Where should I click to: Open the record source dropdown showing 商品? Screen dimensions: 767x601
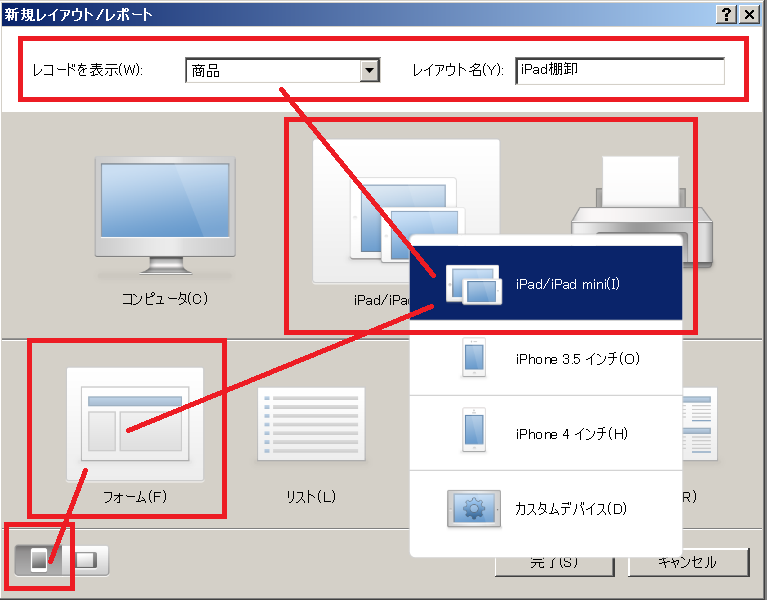(x=283, y=70)
